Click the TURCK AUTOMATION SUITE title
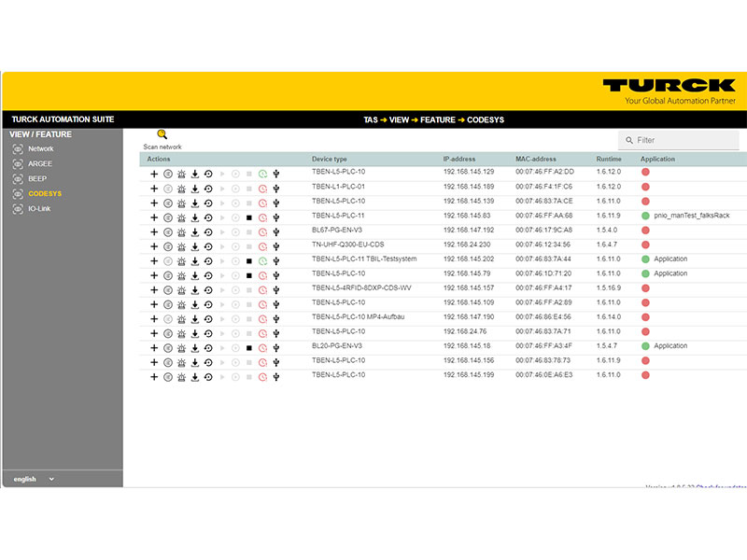This screenshot has height=560, width=747. pyautogui.click(x=63, y=119)
